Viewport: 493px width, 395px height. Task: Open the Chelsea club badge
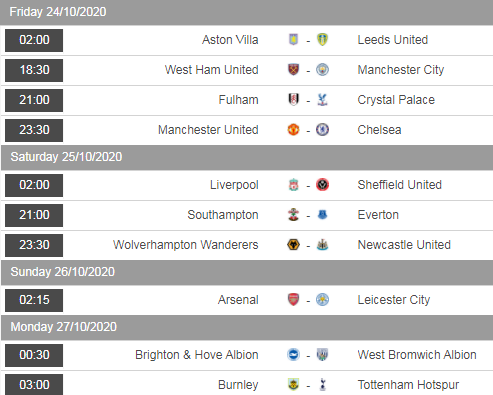[x=322, y=130]
